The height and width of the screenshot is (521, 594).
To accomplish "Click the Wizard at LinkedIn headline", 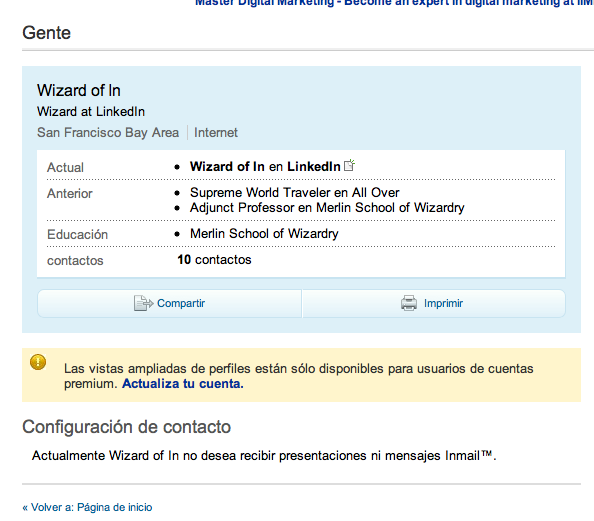I will tap(91, 112).
